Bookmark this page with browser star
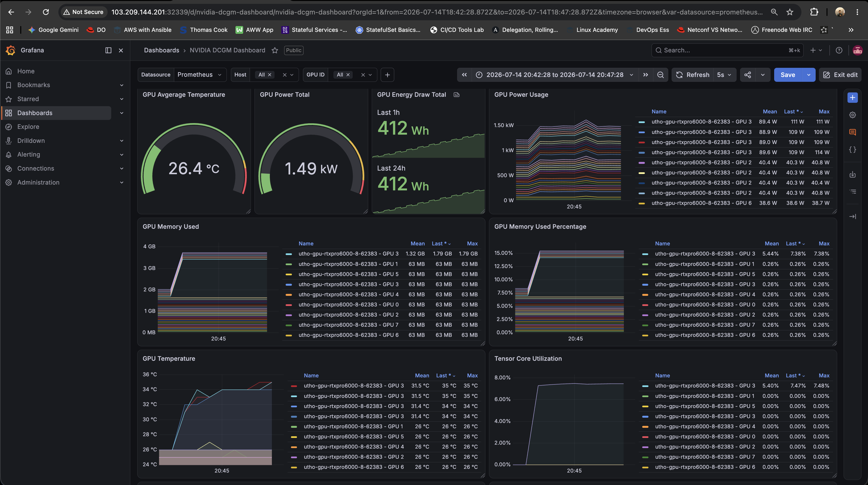Image resolution: width=868 pixels, height=485 pixels. (x=790, y=12)
